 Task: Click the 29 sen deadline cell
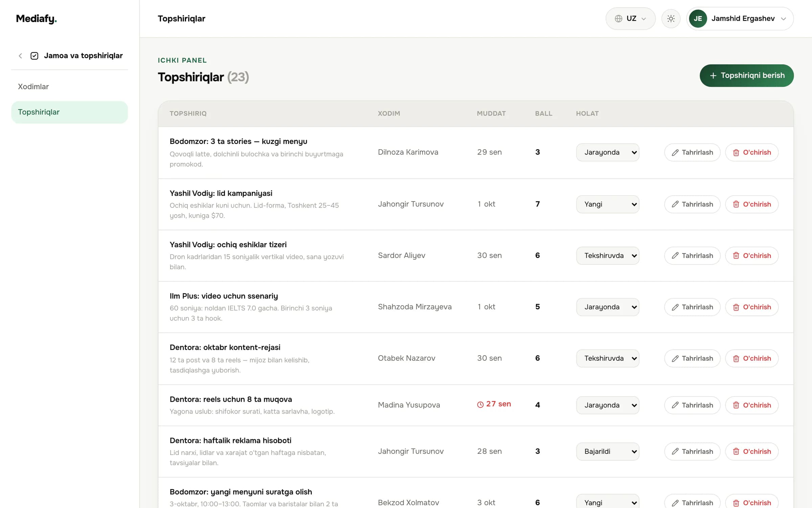tap(489, 152)
